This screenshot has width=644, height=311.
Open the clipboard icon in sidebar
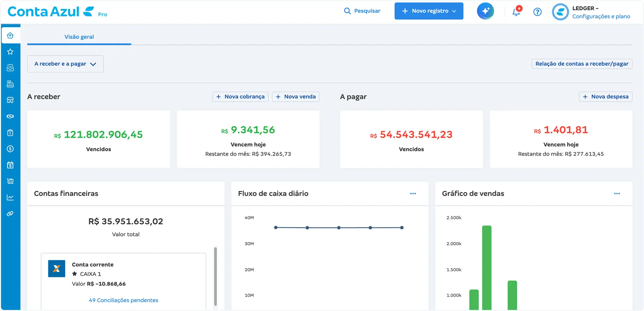click(x=10, y=133)
